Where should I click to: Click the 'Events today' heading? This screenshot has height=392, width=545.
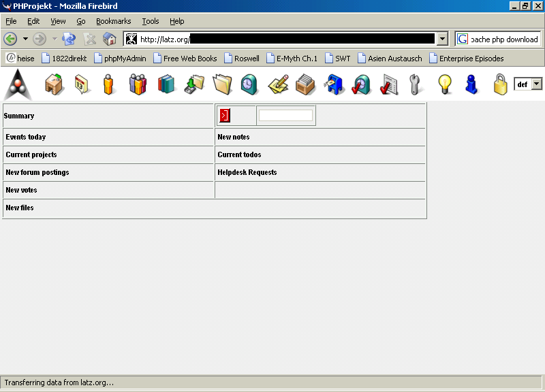pyautogui.click(x=26, y=137)
